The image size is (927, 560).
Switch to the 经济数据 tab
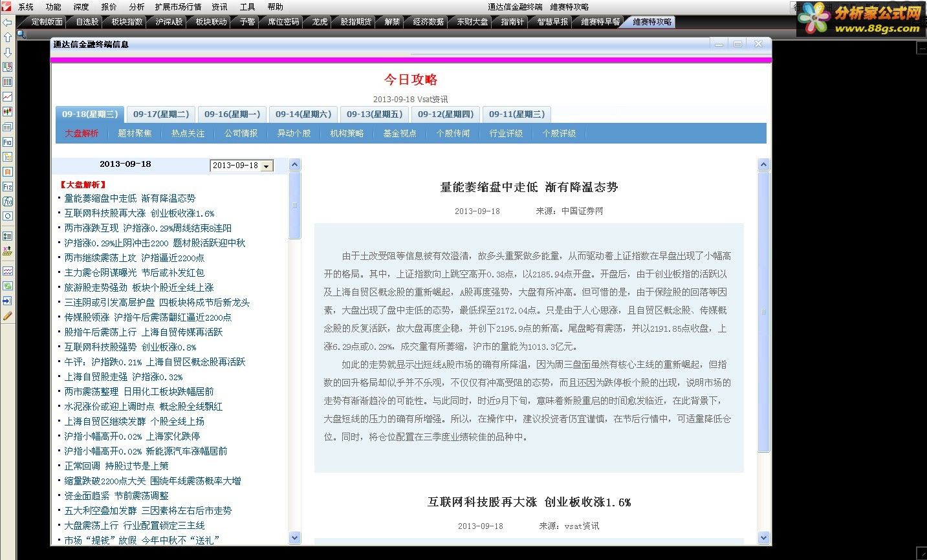click(x=428, y=22)
